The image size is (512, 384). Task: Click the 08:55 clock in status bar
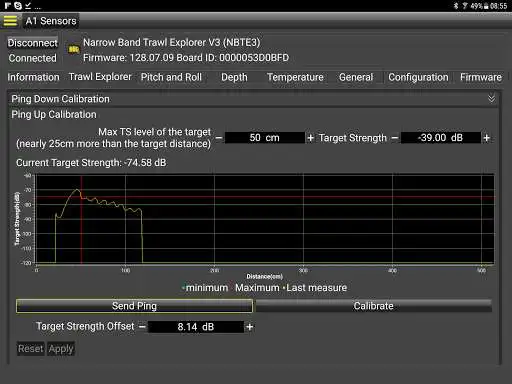pyautogui.click(x=499, y=6)
